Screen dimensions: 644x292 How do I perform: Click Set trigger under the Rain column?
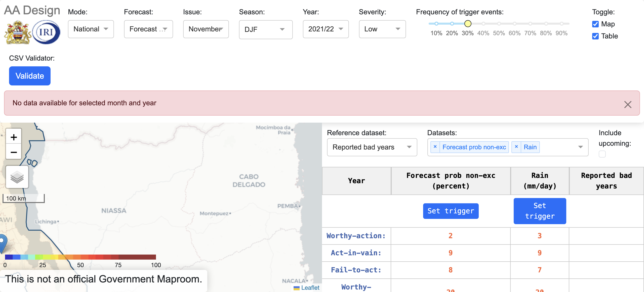point(540,211)
